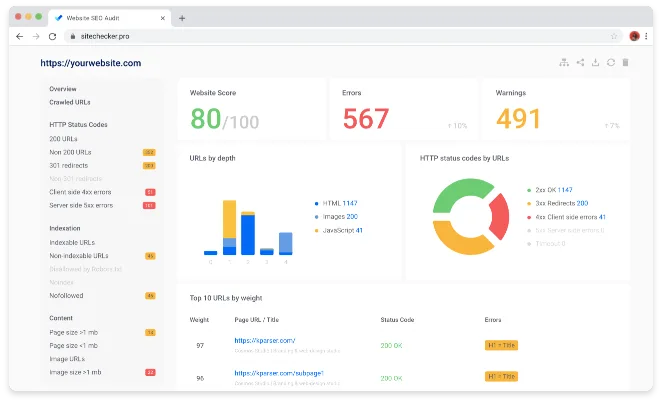Go back with the browser back arrow

pyautogui.click(x=19, y=36)
